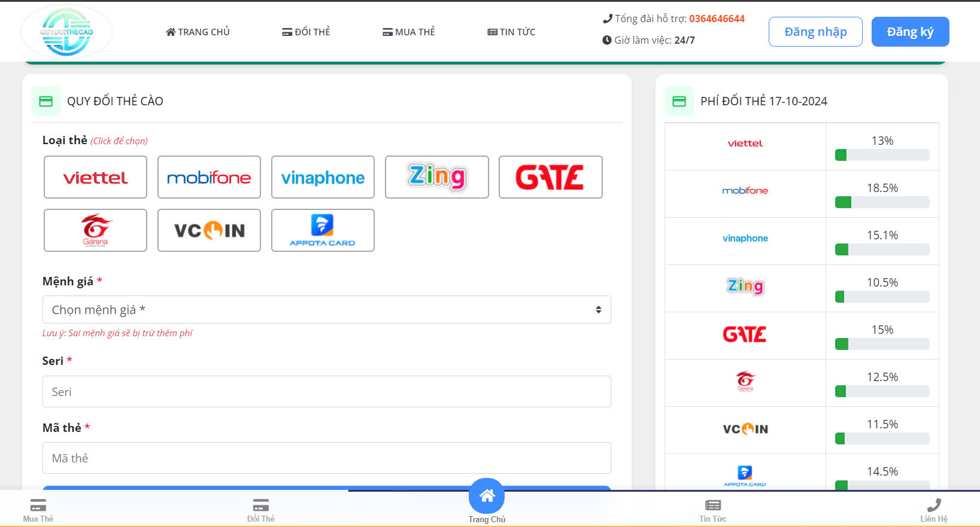Call support hotline 0364646644
This screenshot has width=980, height=527.
[717, 19]
